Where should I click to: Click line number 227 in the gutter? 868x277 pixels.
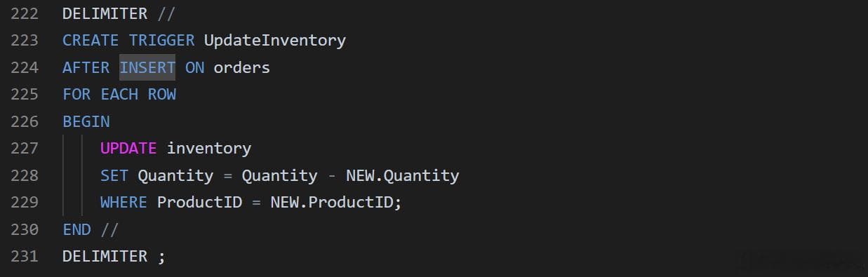click(25, 149)
